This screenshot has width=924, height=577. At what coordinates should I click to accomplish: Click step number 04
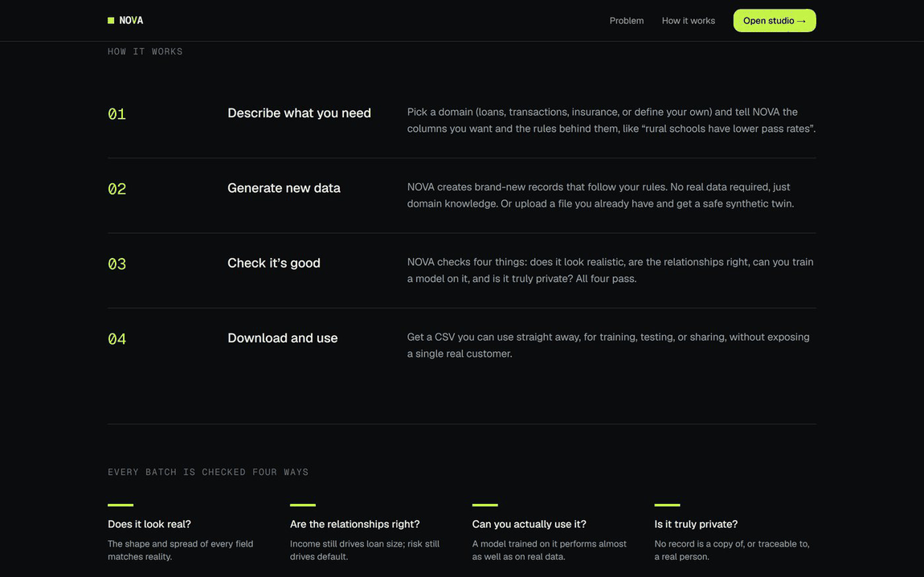117,339
